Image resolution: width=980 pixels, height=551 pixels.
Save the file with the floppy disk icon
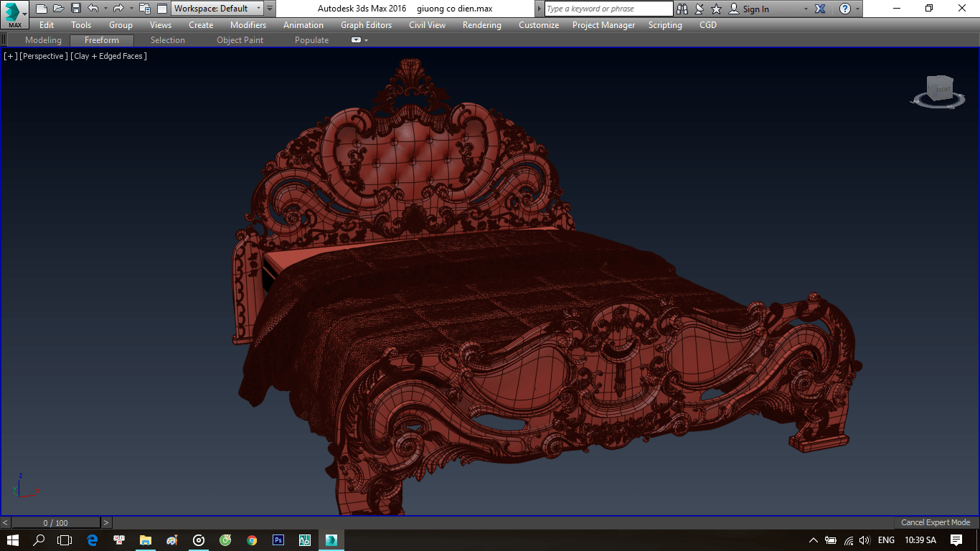(x=75, y=9)
